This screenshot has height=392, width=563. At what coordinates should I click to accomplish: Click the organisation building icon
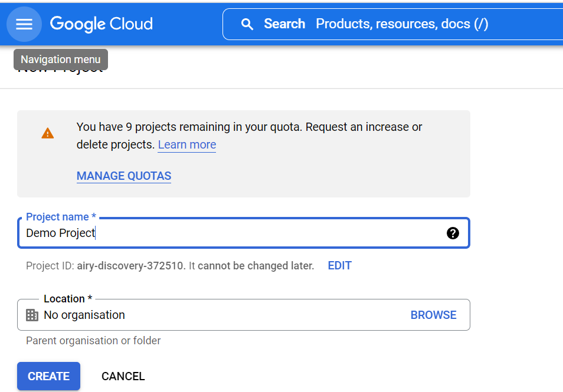point(32,315)
